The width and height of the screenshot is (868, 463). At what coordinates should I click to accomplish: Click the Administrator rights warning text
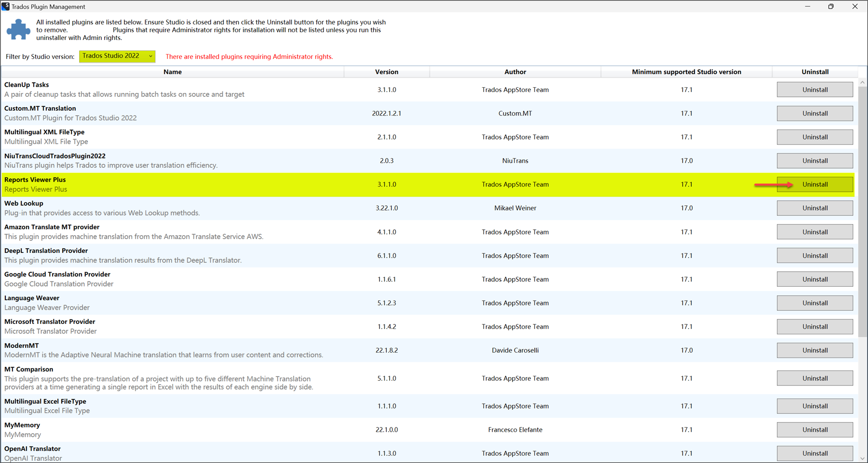pos(249,56)
